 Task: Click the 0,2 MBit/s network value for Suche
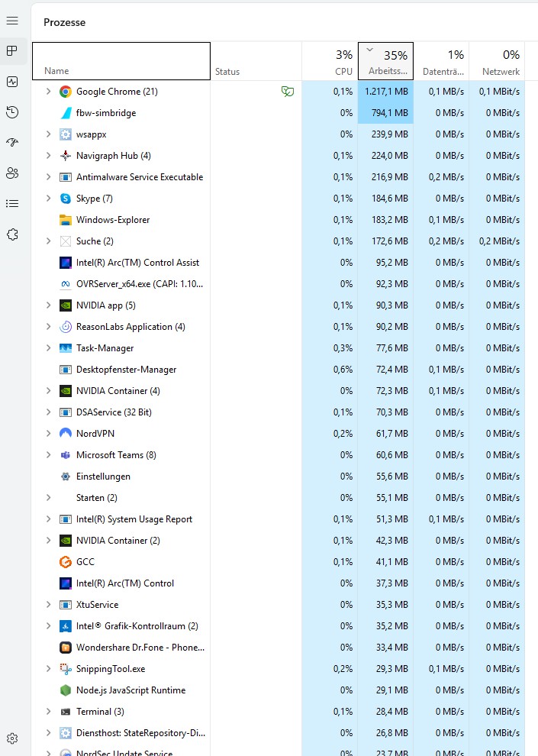pyautogui.click(x=500, y=241)
